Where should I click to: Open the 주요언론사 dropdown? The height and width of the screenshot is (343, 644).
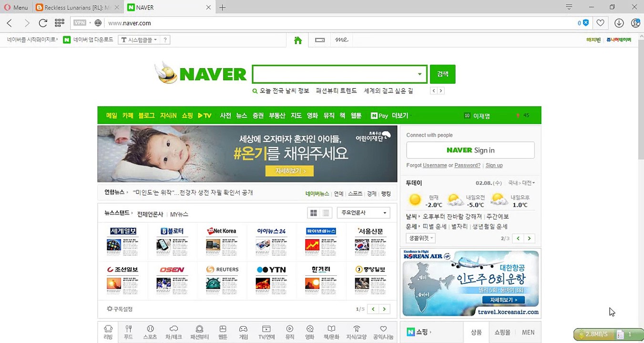click(363, 212)
